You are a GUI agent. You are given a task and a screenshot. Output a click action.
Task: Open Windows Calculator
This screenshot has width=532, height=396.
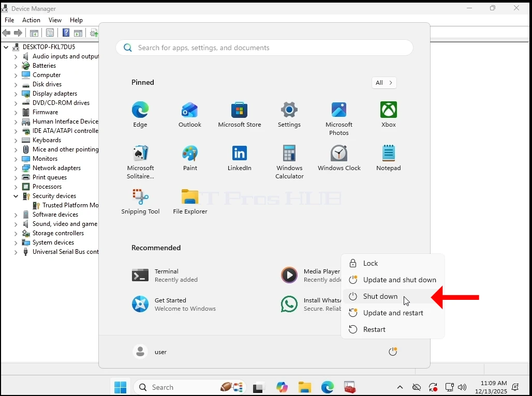pyautogui.click(x=289, y=162)
